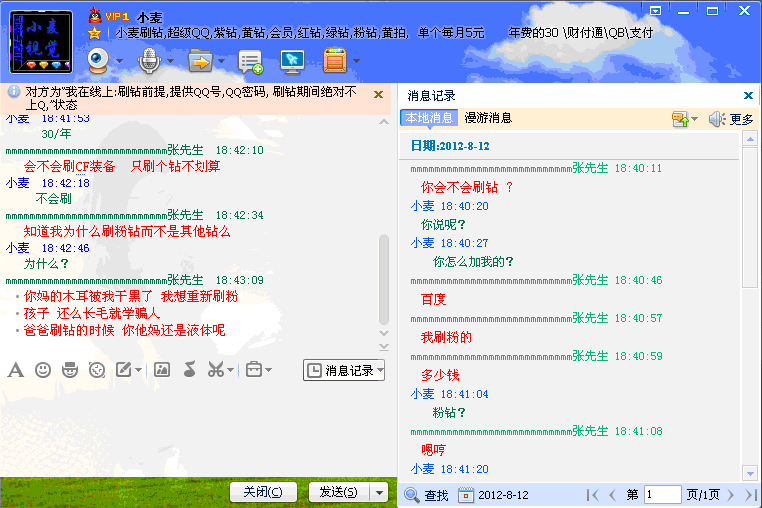
Task: Go to next page of records
Action: tap(730, 495)
